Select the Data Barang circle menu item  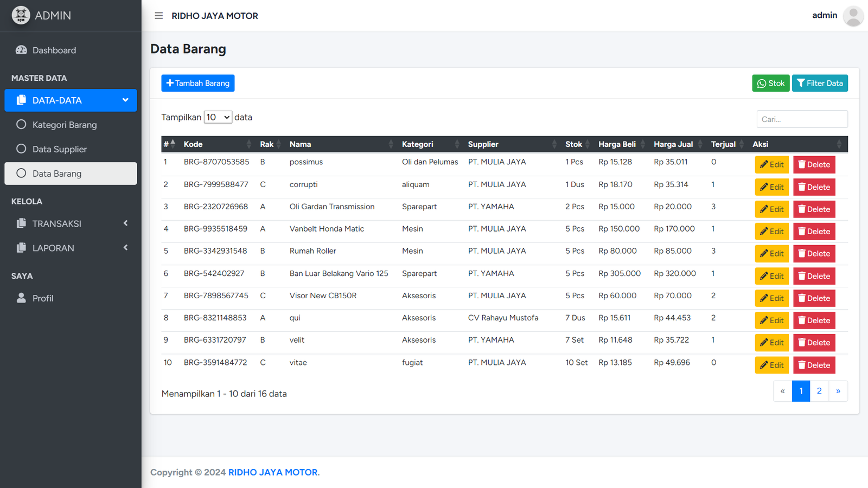point(21,174)
